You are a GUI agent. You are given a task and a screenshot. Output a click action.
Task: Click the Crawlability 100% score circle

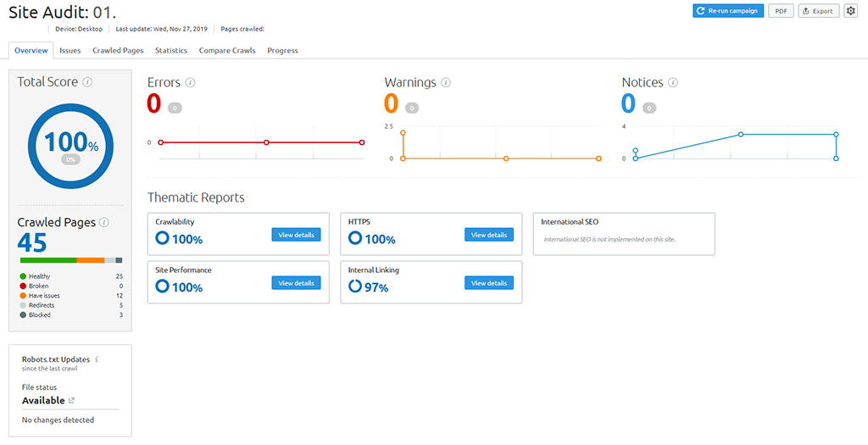(x=162, y=238)
